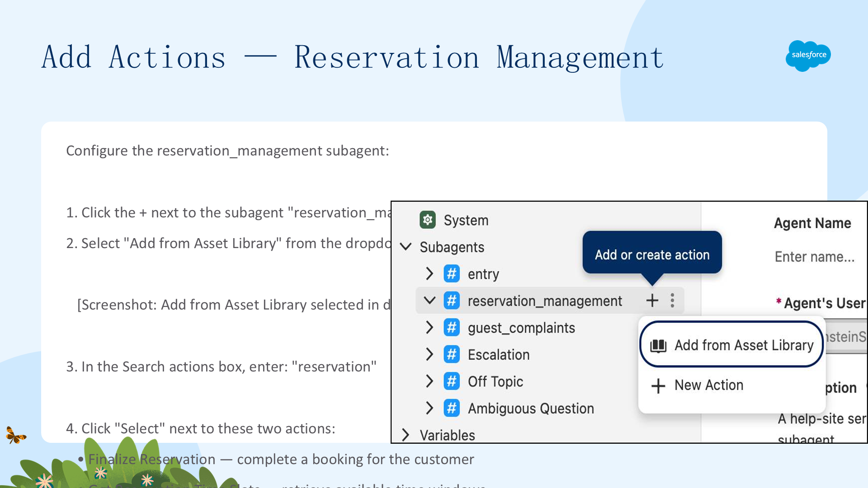Click the hash icon next to Off Topic
Viewport: 868px width, 488px height.
452,381
